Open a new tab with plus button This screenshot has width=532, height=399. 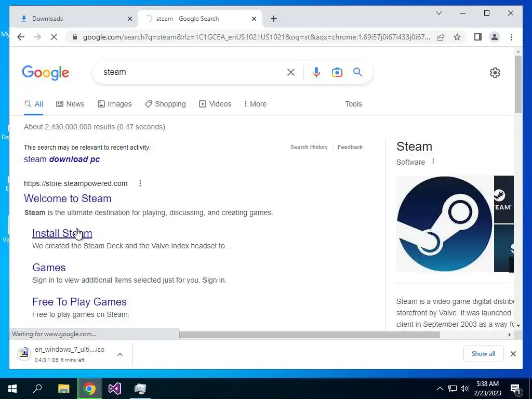[274, 19]
